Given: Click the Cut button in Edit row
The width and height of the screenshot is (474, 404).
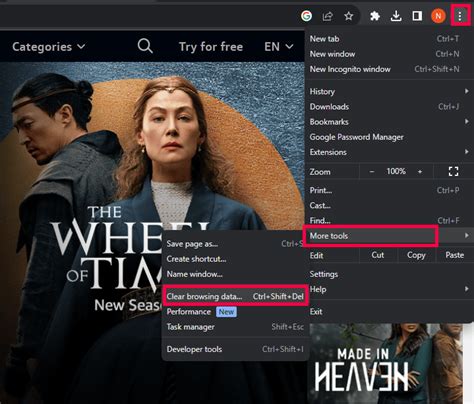Looking at the screenshot, I should point(378,255).
